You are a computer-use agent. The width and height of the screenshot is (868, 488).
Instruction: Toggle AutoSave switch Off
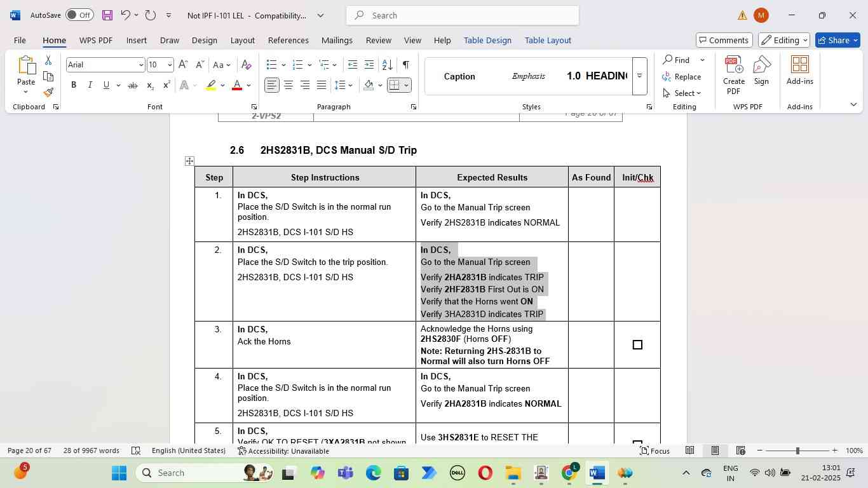coord(79,15)
